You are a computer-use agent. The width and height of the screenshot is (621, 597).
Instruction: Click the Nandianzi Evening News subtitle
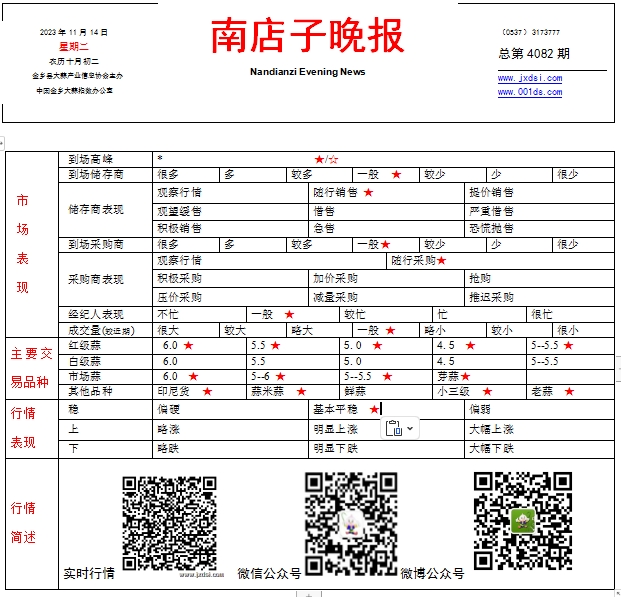pyautogui.click(x=308, y=72)
